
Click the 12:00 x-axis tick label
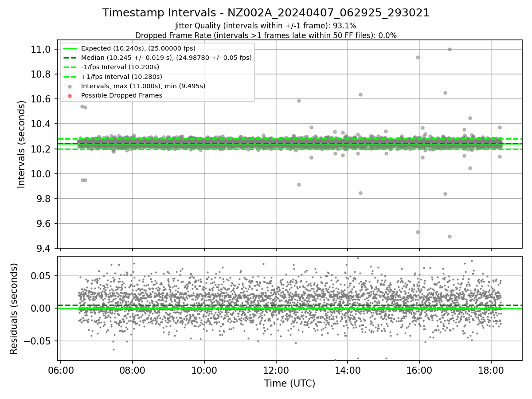[276, 370]
